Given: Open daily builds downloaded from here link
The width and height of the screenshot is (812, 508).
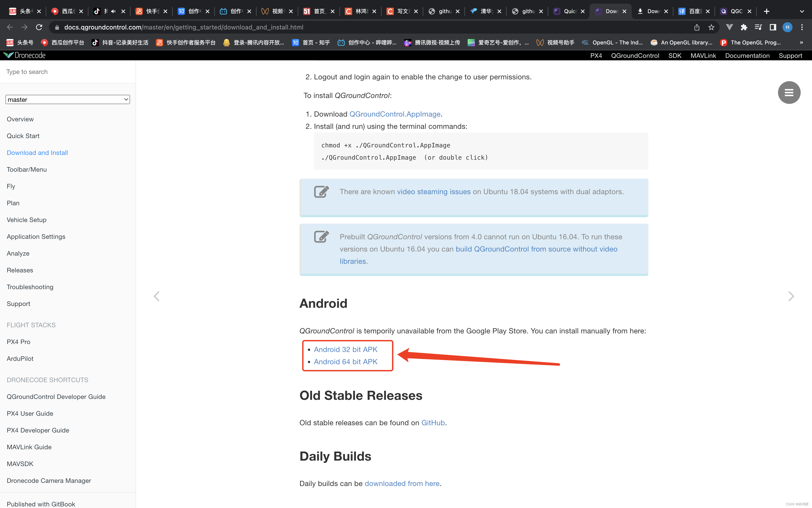Looking at the screenshot, I should coord(402,484).
